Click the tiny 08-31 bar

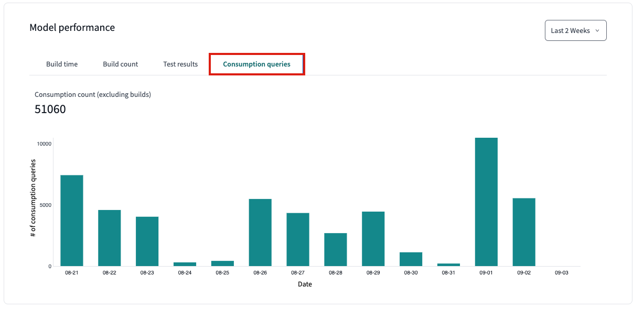pos(448,265)
